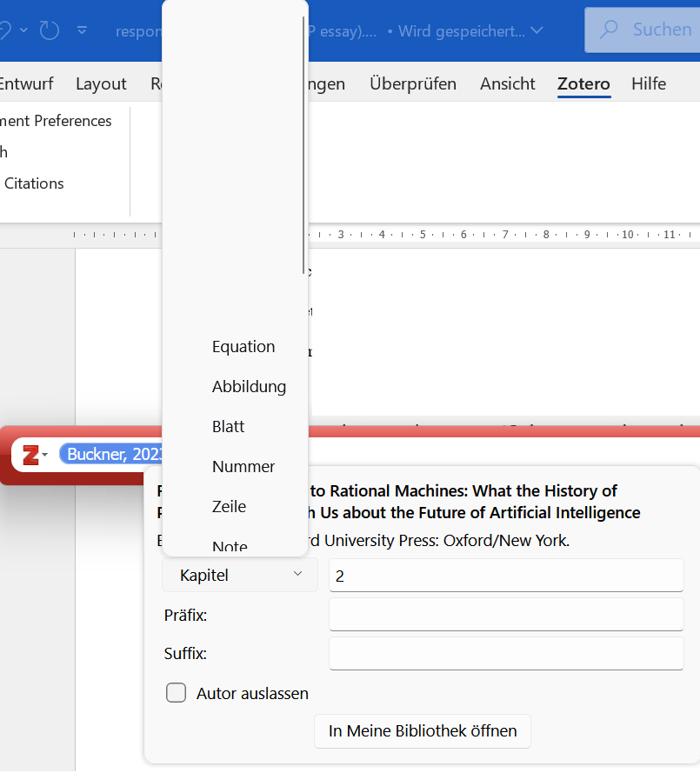Viewport: 700px width, 773px height.
Task: Click the redo arrow icon in title bar
Action: 49,30
